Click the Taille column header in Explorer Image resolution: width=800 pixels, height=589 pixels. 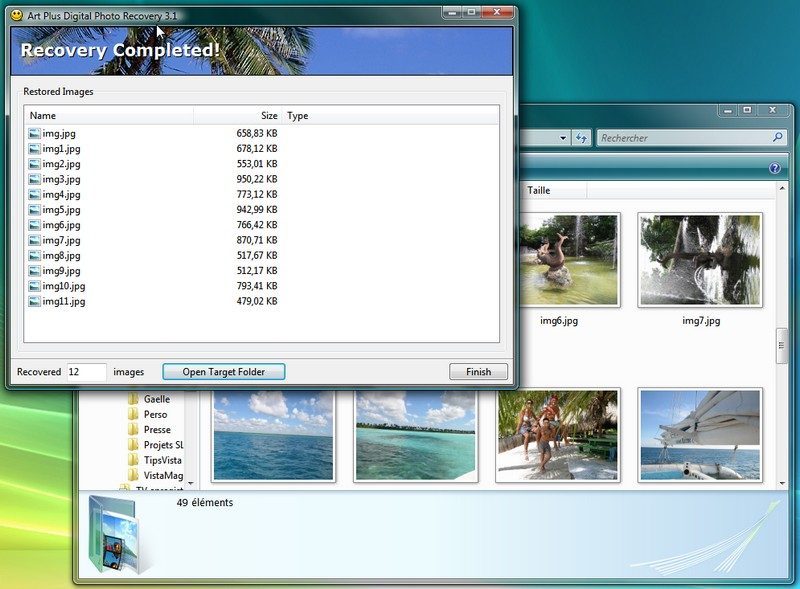553,190
